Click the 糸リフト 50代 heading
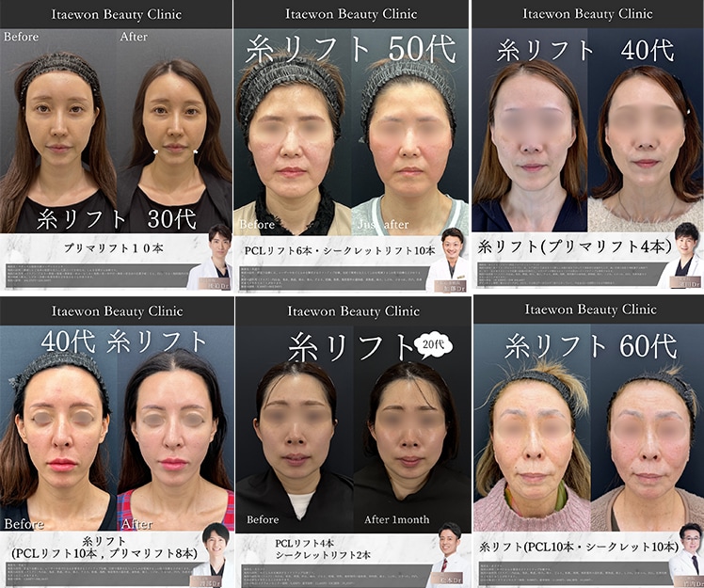The width and height of the screenshot is (704, 588). (x=350, y=49)
